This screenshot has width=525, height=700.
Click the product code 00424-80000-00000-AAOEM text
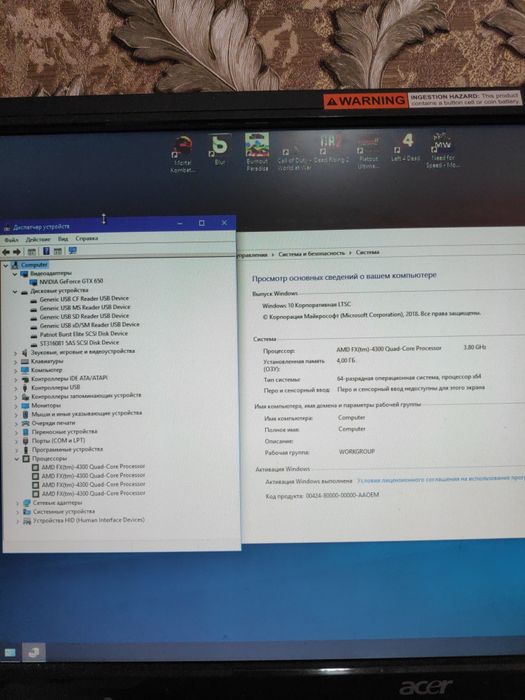[342, 495]
